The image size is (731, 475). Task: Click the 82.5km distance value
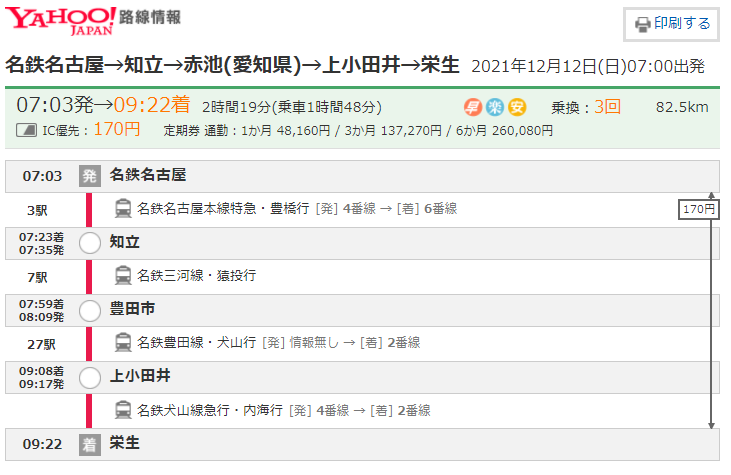pos(682,107)
